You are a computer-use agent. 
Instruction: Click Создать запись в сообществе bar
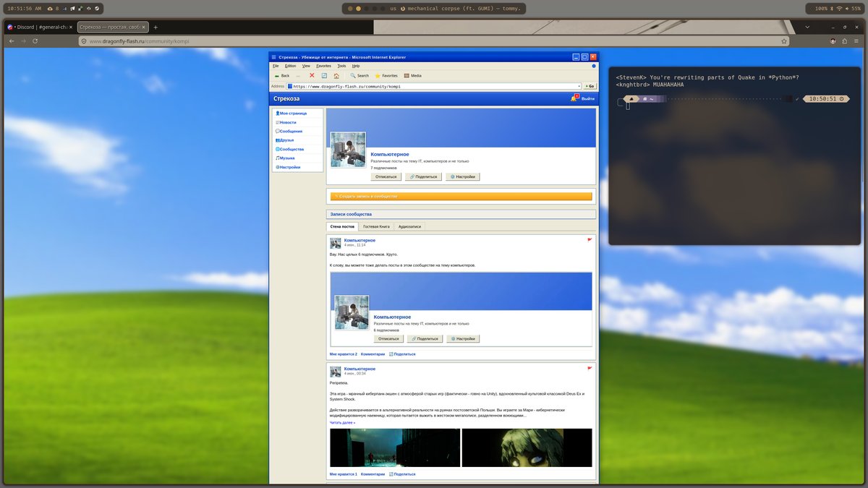461,196
